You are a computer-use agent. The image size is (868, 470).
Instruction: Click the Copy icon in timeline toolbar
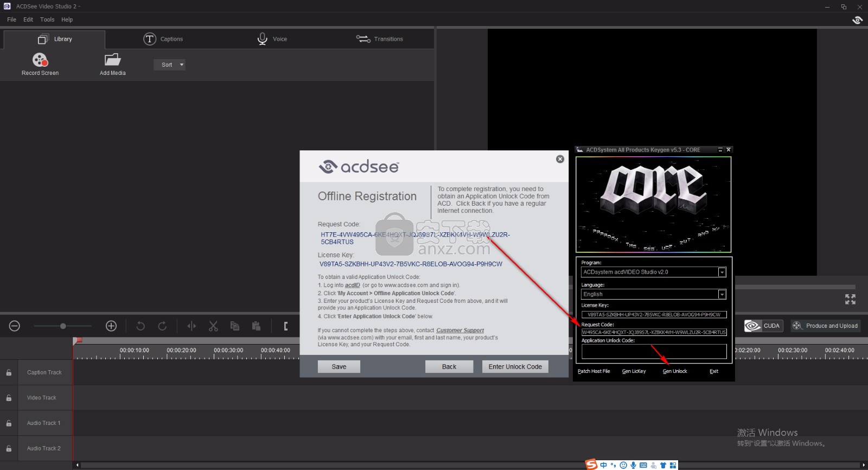(x=235, y=326)
